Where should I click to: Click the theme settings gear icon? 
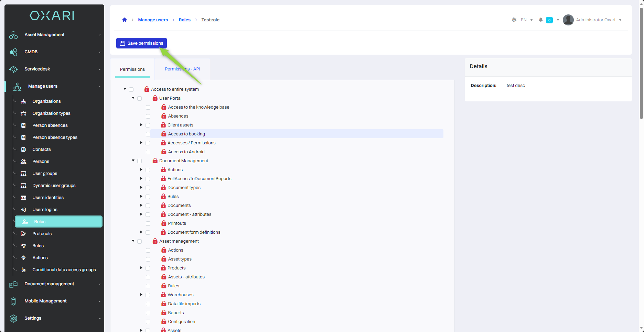(x=514, y=20)
